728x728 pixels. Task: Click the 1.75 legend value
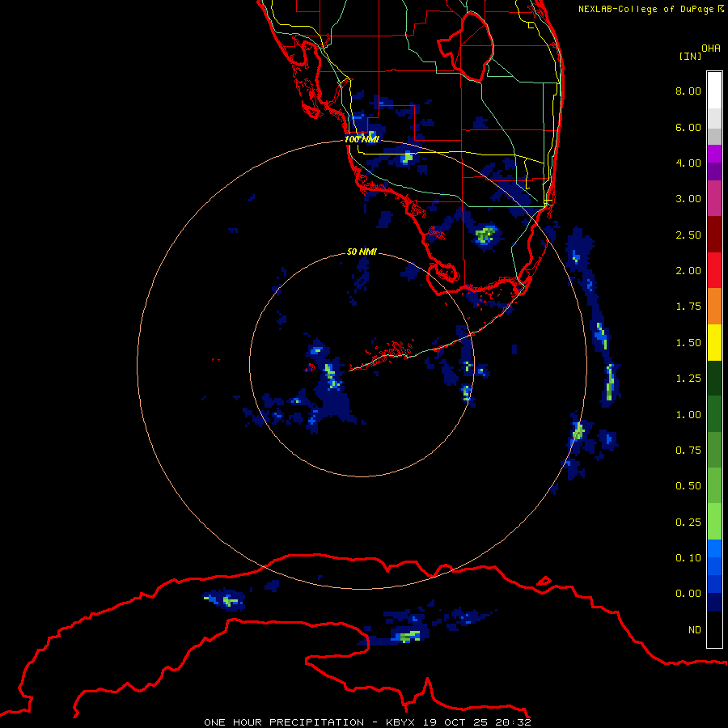click(x=688, y=307)
